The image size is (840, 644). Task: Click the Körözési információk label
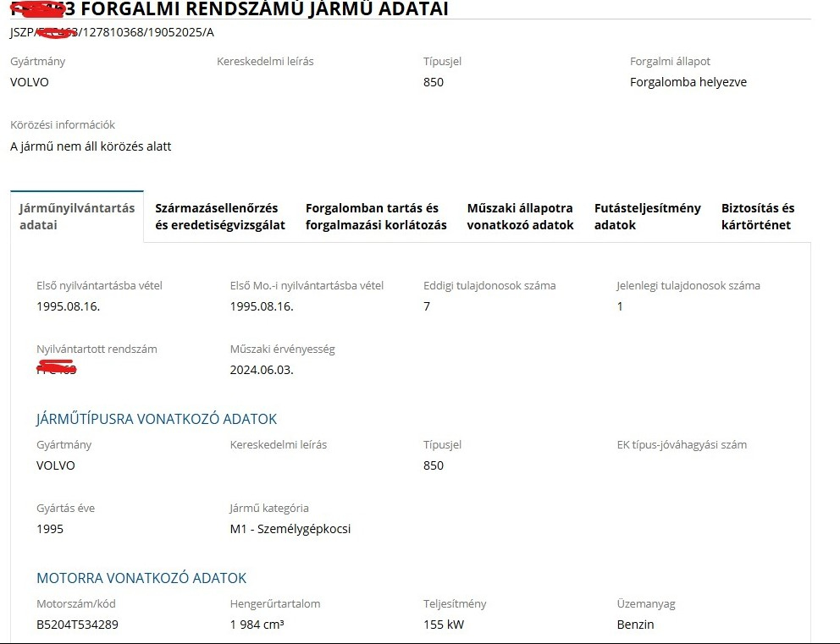point(63,124)
